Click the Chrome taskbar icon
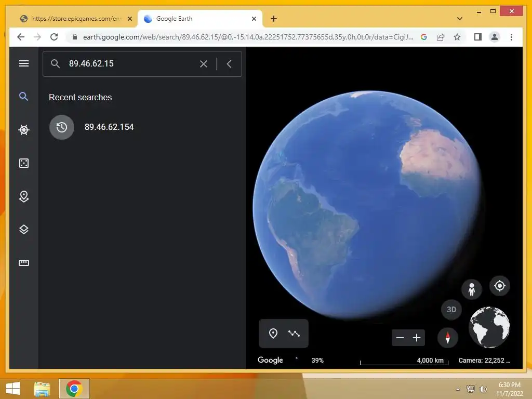This screenshot has height=399, width=532. (74, 389)
